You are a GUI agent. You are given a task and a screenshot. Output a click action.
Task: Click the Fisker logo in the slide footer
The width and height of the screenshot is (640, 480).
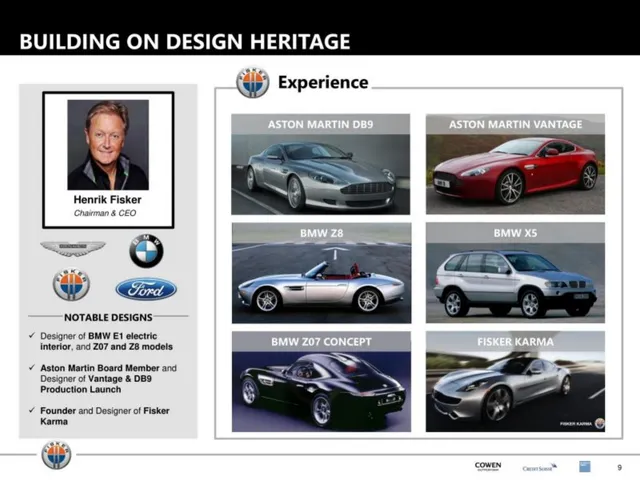(x=56, y=455)
